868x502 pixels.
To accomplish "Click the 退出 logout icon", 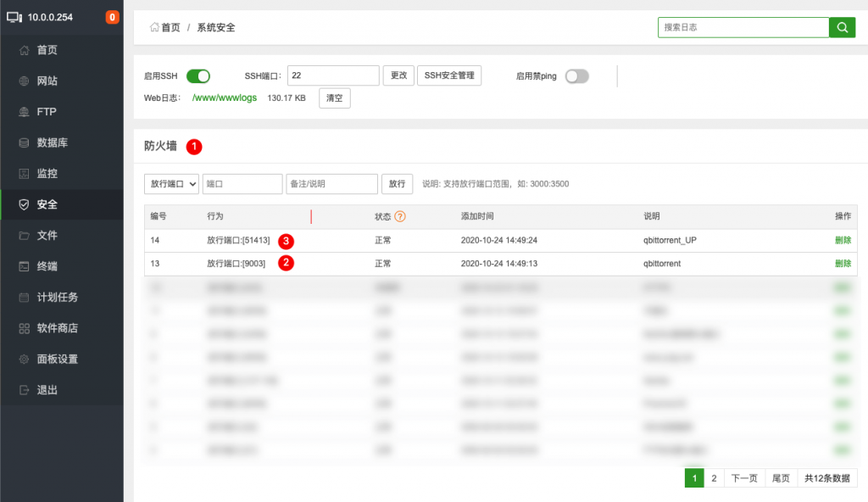I will (24, 390).
